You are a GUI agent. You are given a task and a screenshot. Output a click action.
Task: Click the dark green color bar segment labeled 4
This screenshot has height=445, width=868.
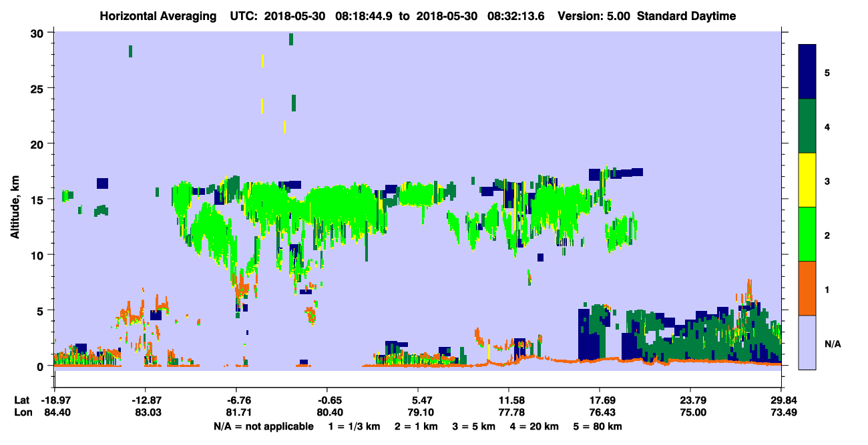[x=807, y=126]
